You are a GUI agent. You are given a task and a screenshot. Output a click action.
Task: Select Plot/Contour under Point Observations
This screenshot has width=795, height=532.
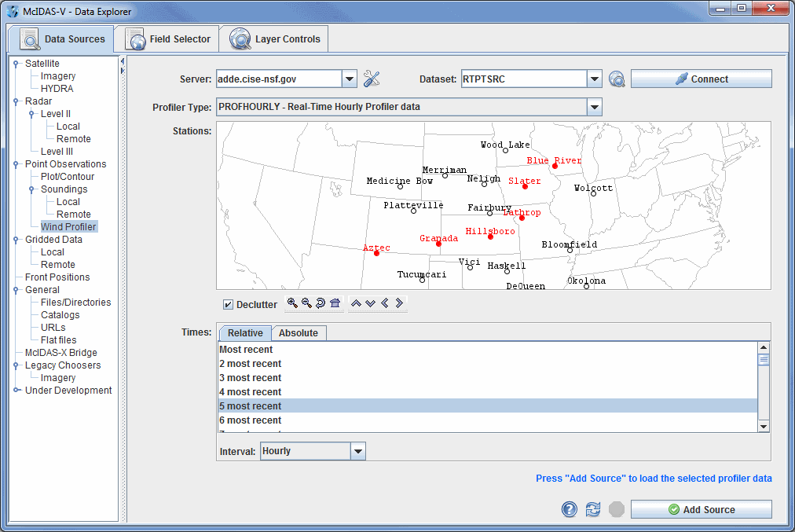(68, 177)
